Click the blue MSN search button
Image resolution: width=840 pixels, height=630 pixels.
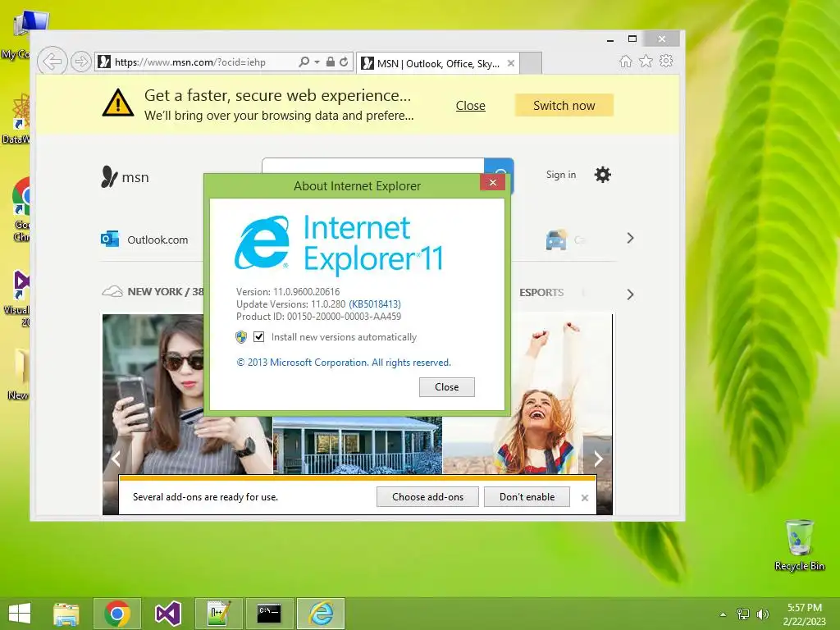coord(500,167)
